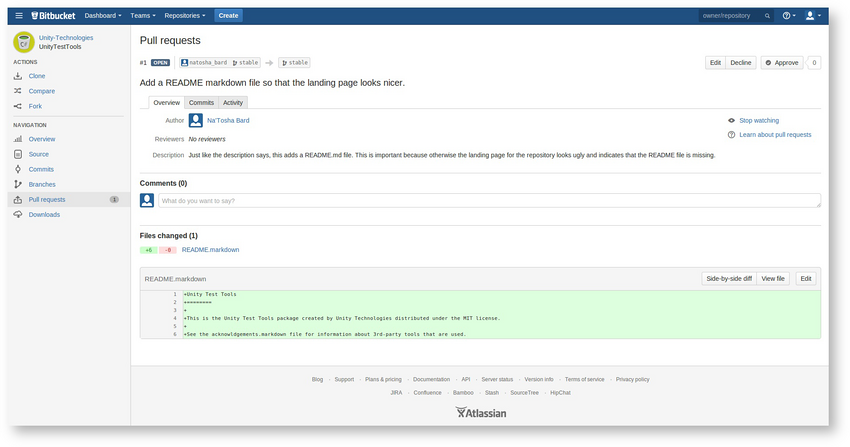Open the hamburger menu icon
This screenshot has height=447, width=850.
coord(19,16)
